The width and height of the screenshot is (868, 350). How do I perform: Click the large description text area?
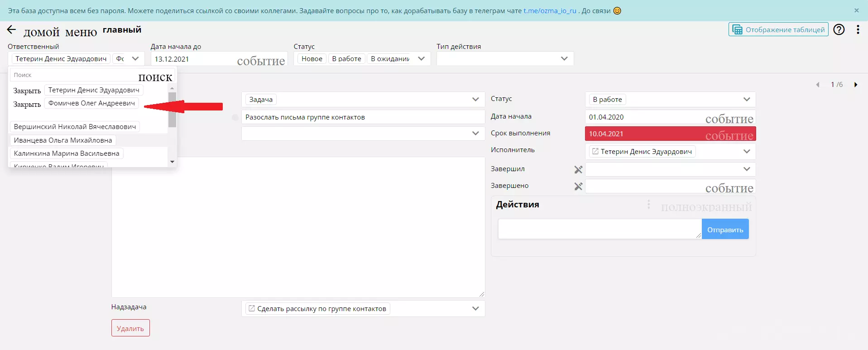click(x=298, y=227)
